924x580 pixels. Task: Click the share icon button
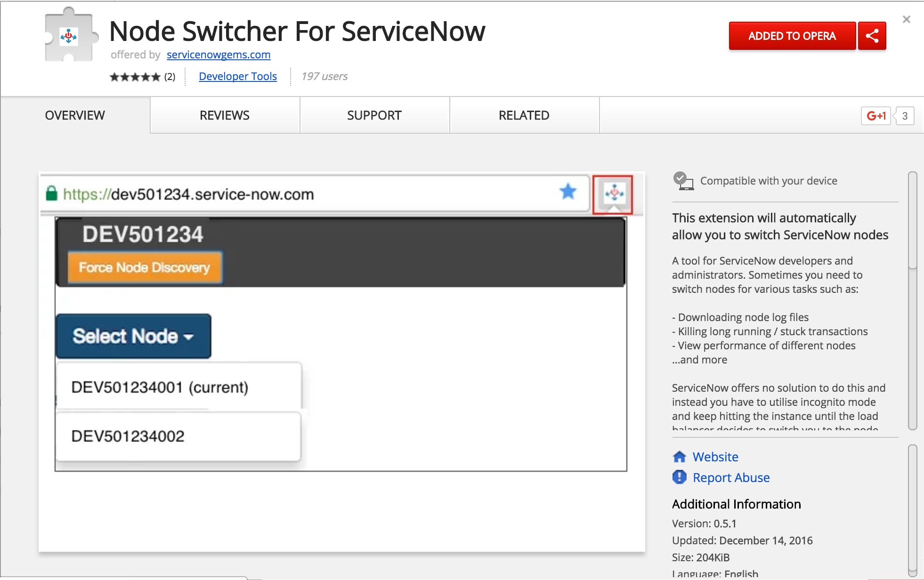[872, 36]
